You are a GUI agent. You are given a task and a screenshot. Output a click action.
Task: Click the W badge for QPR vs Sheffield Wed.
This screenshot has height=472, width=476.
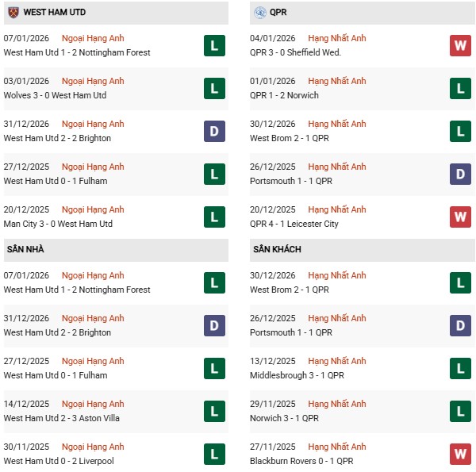(x=461, y=45)
